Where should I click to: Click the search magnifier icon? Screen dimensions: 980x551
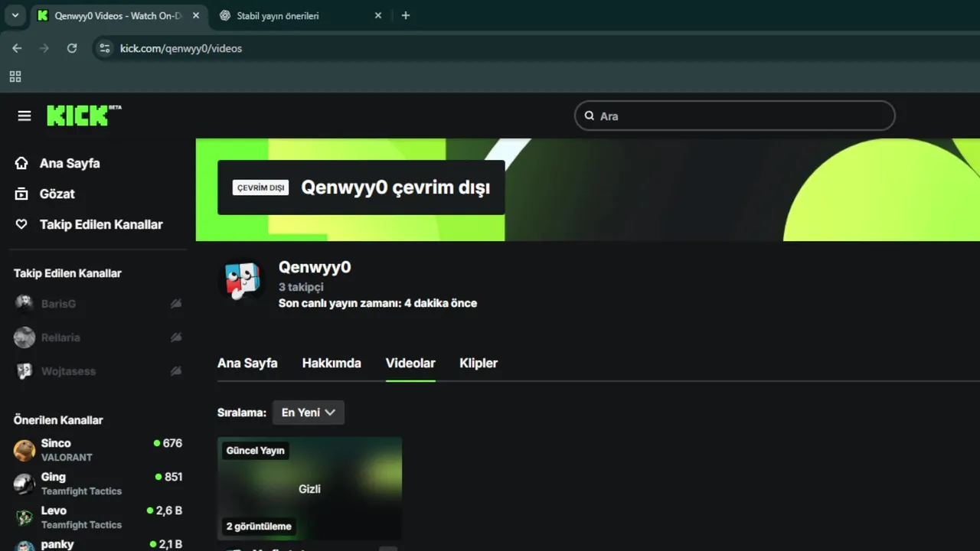(x=590, y=116)
